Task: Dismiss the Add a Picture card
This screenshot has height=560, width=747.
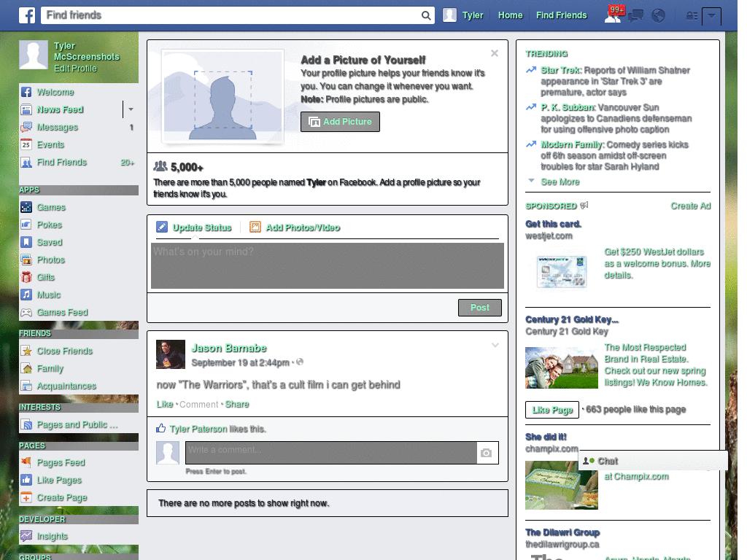Action: 495,53
